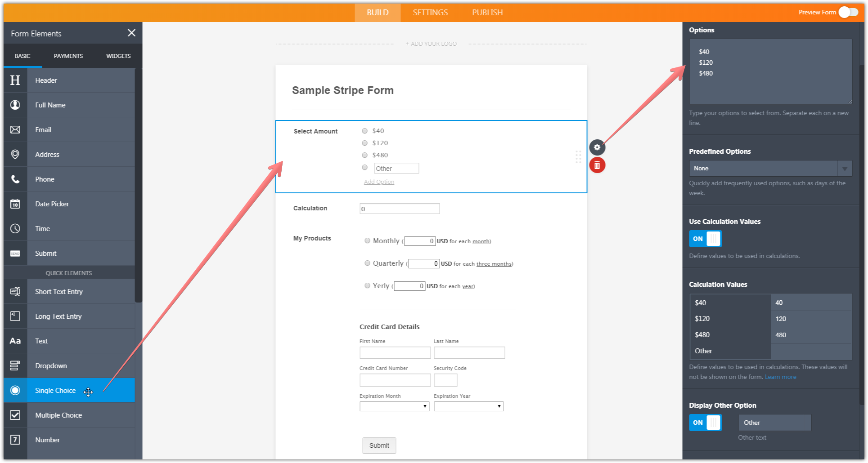Click the Email envelope icon
This screenshot has width=868, height=463.
tap(15, 129)
